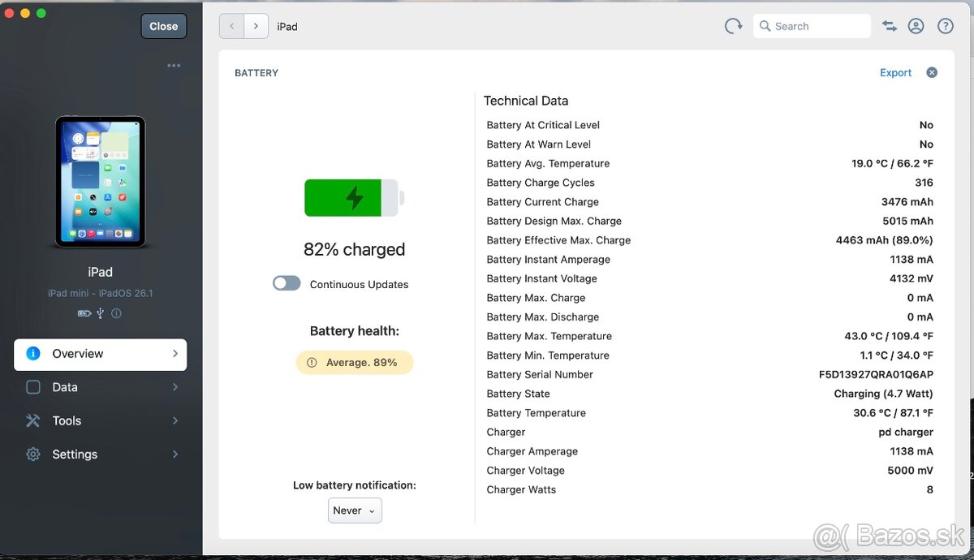Image resolution: width=974 pixels, height=560 pixels.
Task: Open the three-dots device options menu
Action: 174,66
